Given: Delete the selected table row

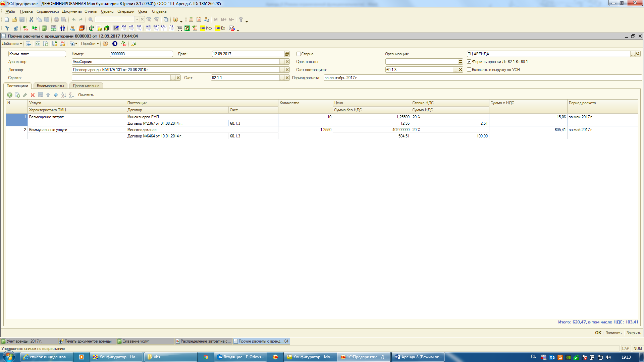Looking at the screenshot, I should (33, 95).
